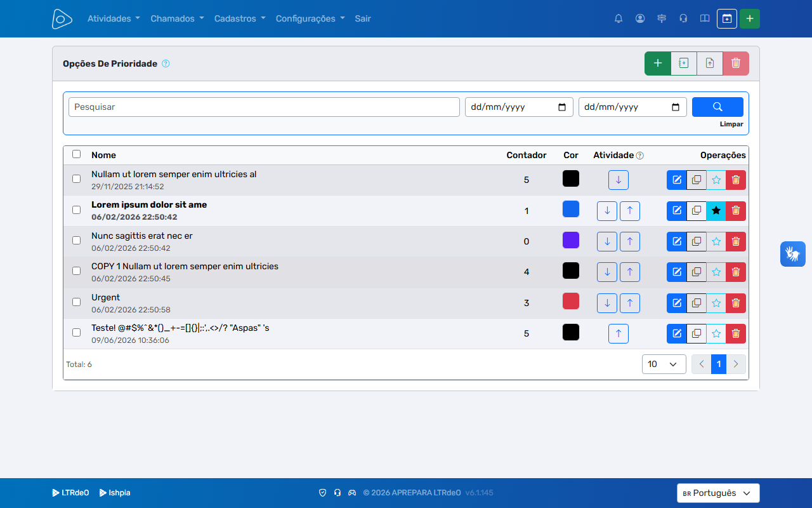
Task: Open the sign language accessibility widget
Action: [x=793, y=254]
